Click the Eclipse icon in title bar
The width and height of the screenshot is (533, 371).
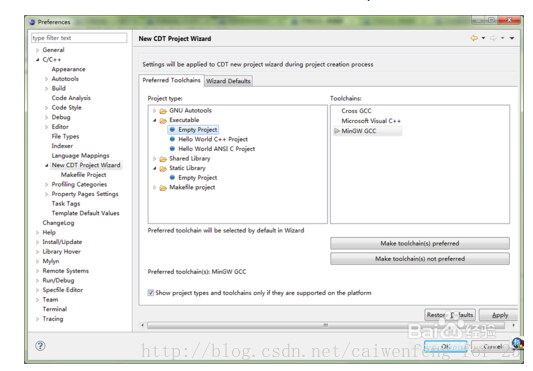[x=32, y=22]
